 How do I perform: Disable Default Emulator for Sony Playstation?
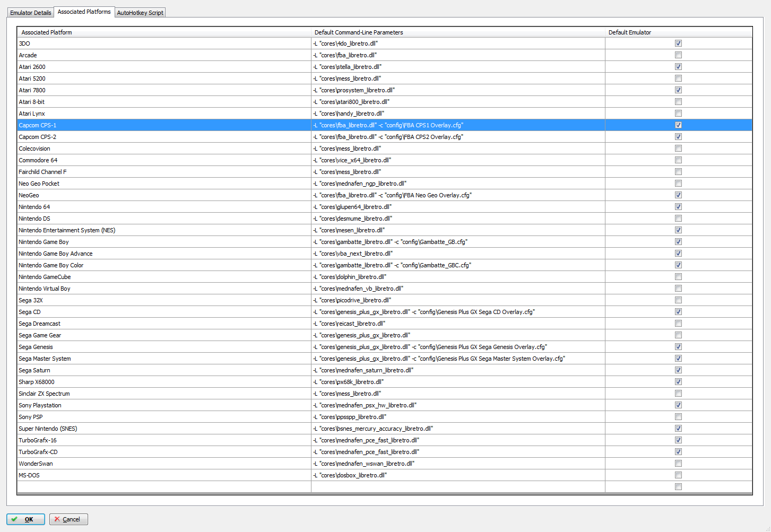point(678,405)
